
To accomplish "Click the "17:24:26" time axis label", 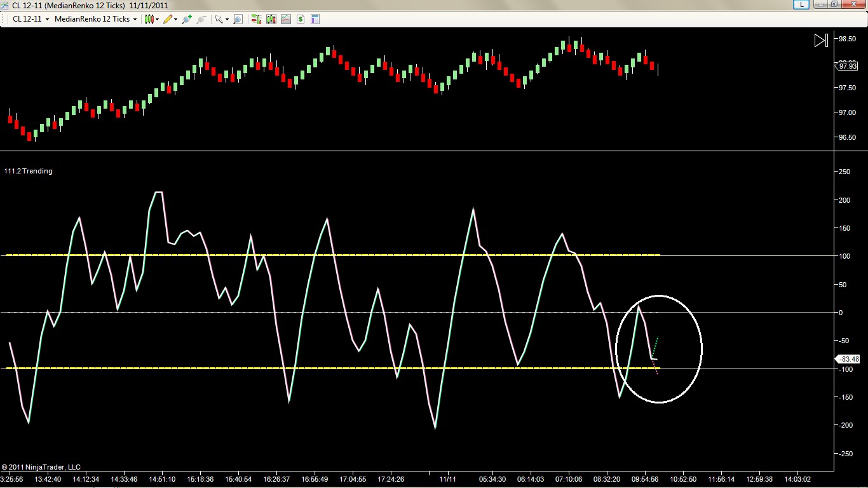I will coord(391,479).
